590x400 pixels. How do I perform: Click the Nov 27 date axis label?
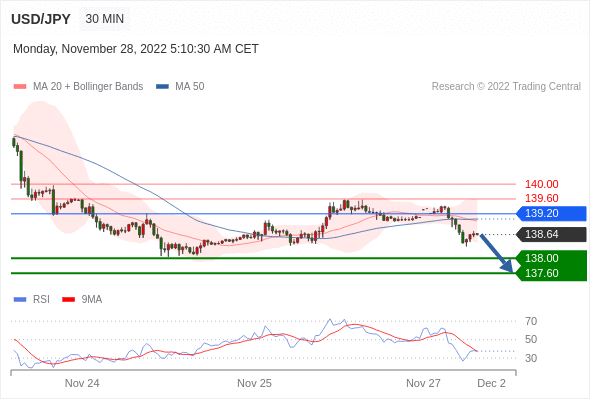423,383
